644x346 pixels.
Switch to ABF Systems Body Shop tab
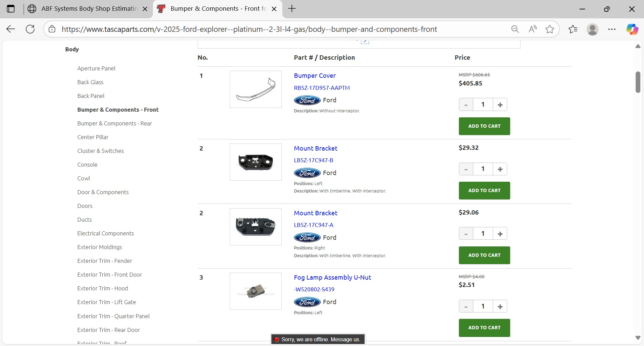(x=89, y=9)
